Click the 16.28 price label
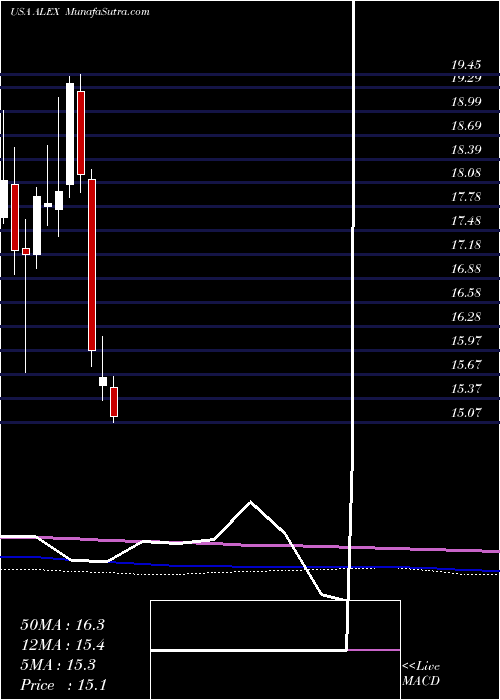 (x=466, y=317)
